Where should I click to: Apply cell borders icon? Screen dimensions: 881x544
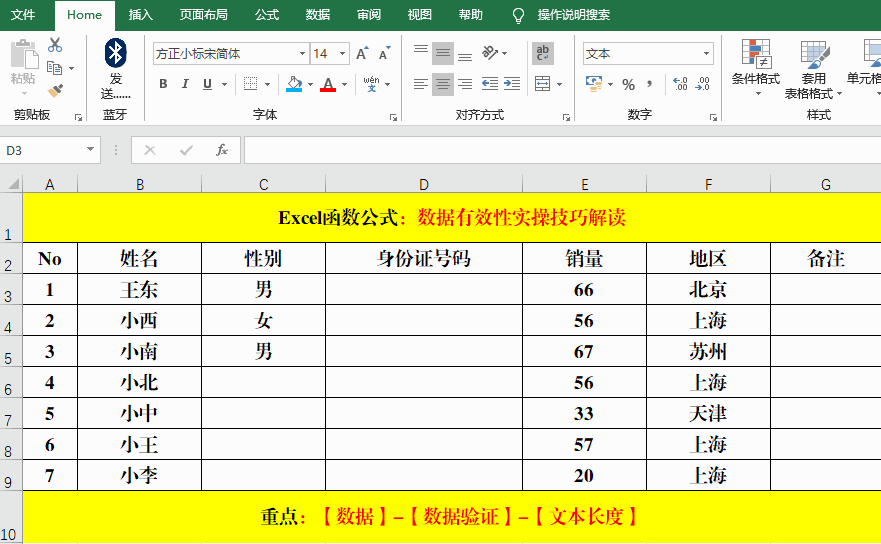(x=250, y=84)
